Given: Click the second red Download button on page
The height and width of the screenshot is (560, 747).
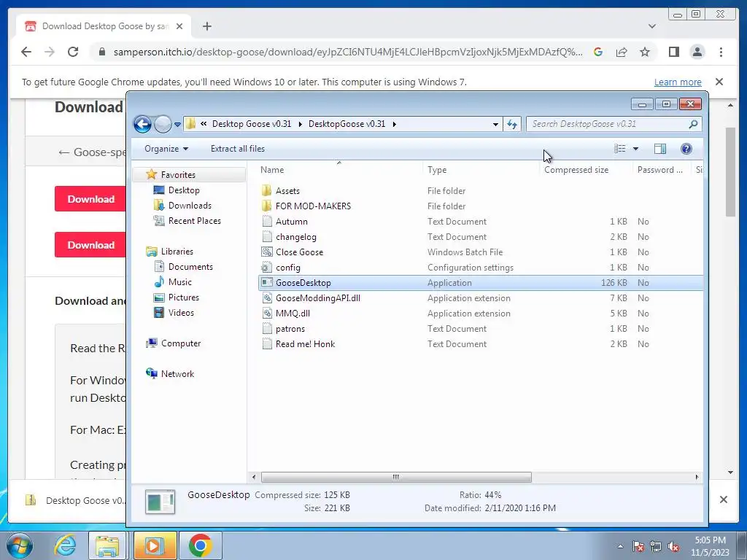Looking at the screenshot, I should (90, 245).
